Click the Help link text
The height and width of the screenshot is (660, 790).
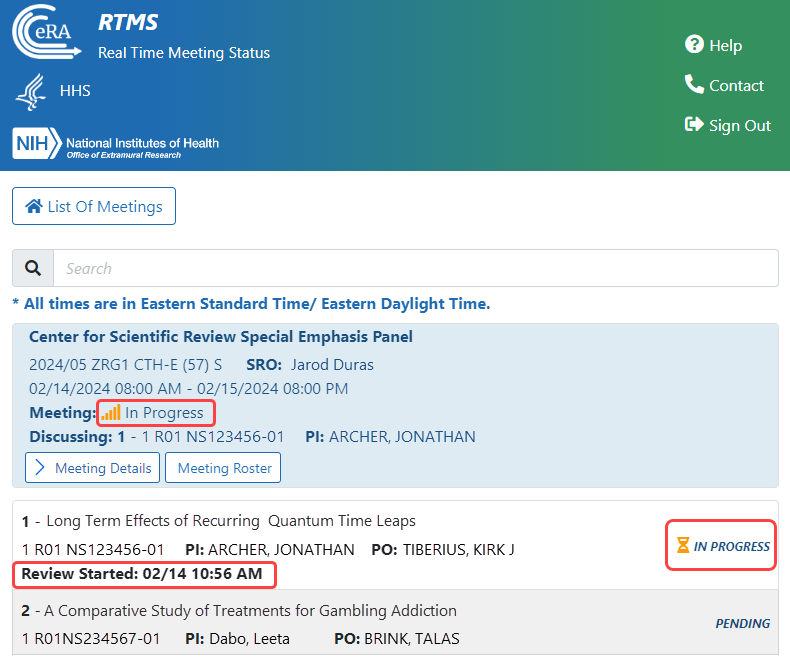(726, 45)
